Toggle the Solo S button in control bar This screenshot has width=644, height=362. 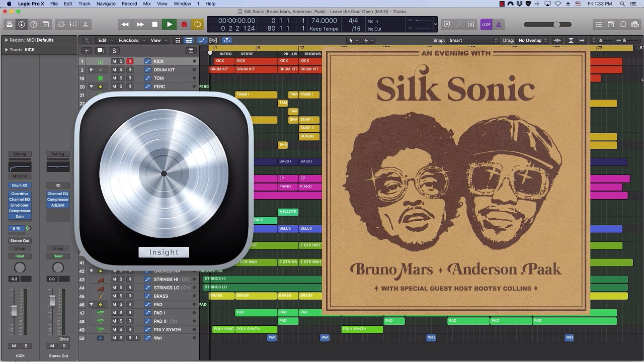[x=471, y=24]
